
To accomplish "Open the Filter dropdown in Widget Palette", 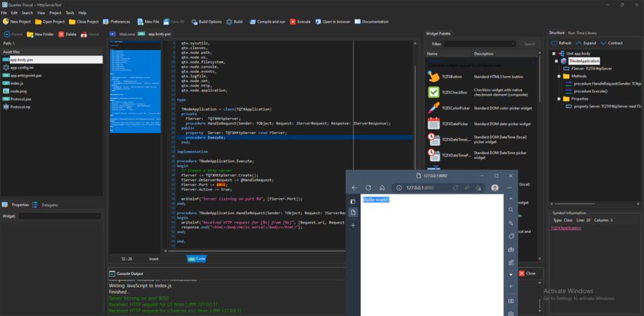I will pyautogui.click(x=479, y=44).
